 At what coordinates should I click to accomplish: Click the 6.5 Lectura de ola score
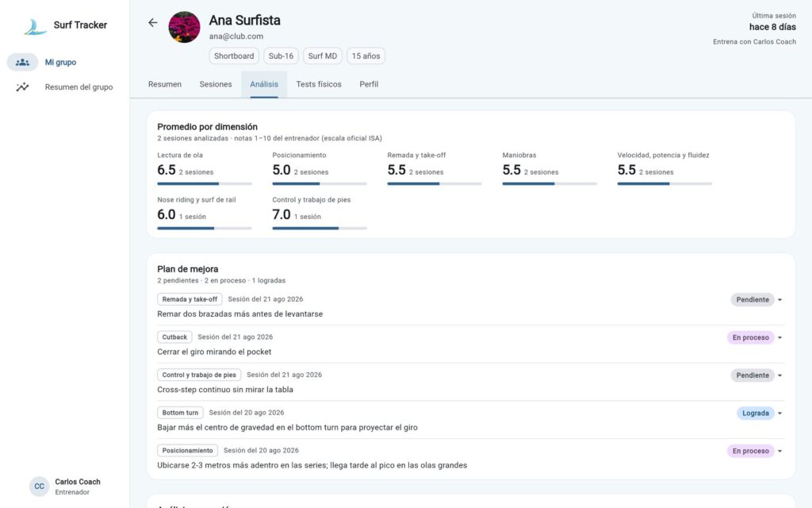pos(167,170)
